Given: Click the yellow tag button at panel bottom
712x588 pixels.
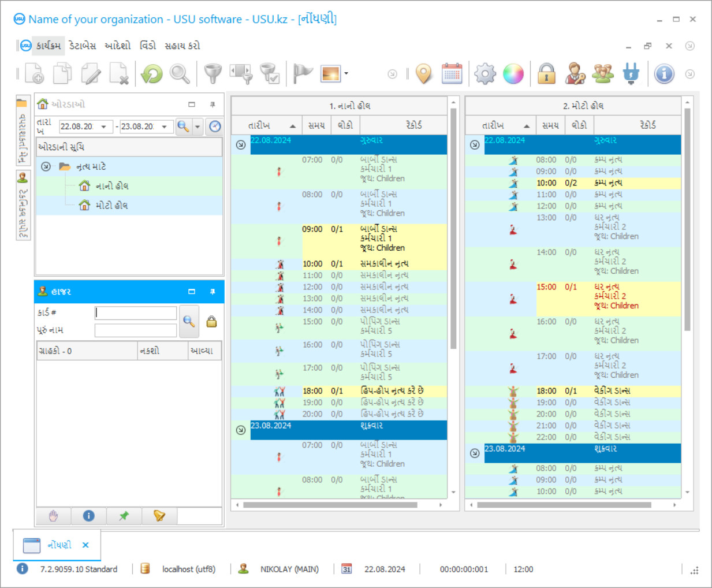Looking at the screenshot, I should click(159, 516).
